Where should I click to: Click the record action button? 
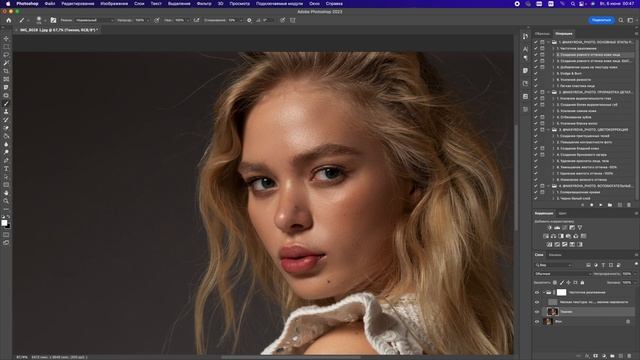tap(591, 205)
